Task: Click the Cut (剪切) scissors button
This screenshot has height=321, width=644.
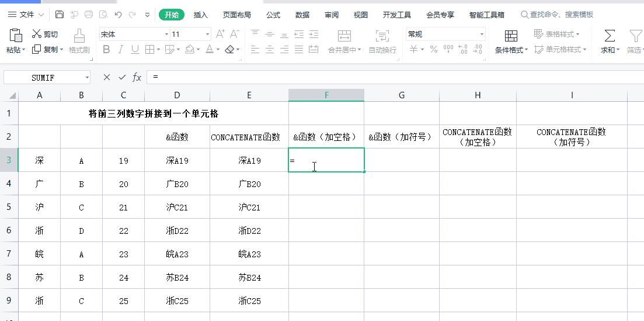Action: click(45, 34)
